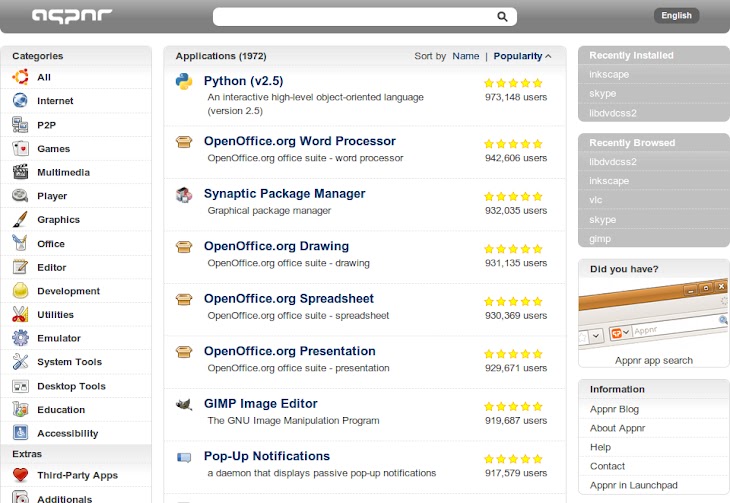The height and width of the screenshot is (503, 730).
Task: Click the Third-Party Apps heart icon
Action: tap(20, 475)
